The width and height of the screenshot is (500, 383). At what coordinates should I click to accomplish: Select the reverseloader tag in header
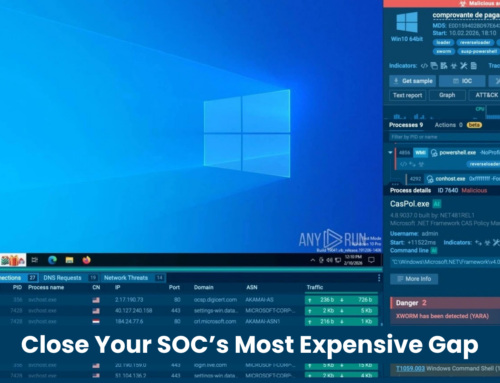click(x=475, y=42)
